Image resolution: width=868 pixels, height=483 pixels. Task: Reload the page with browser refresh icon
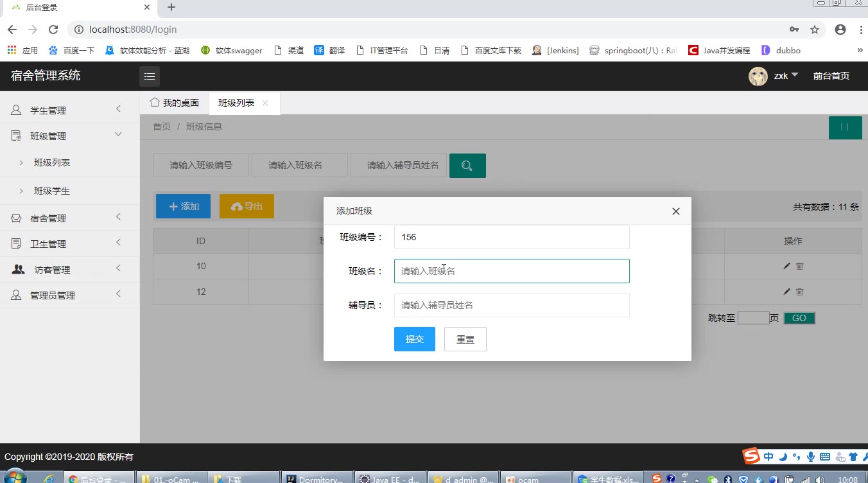pyautogui.click(x=53, y=30)
